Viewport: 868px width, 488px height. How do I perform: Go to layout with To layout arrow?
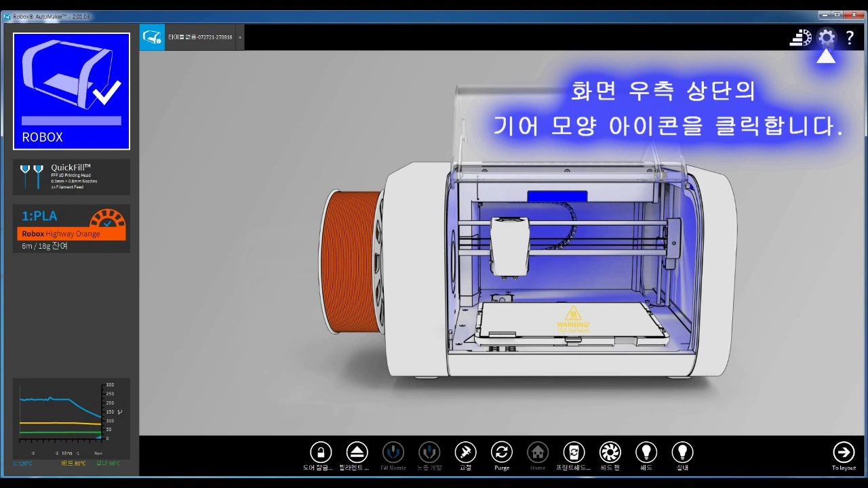[844, 452]
